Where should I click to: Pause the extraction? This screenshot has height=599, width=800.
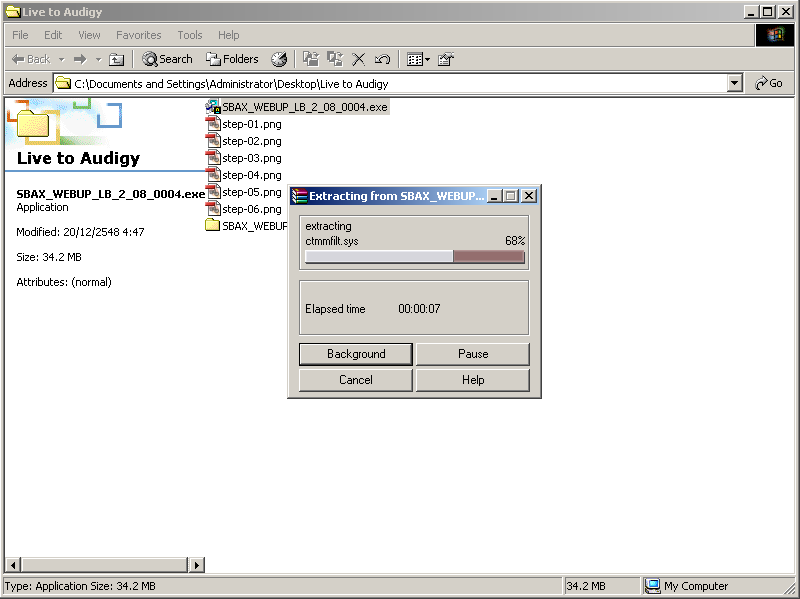tap(473, 354)
